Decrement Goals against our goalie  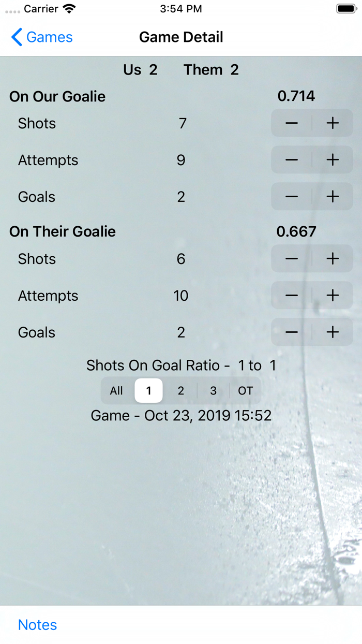tap(291, 197)
